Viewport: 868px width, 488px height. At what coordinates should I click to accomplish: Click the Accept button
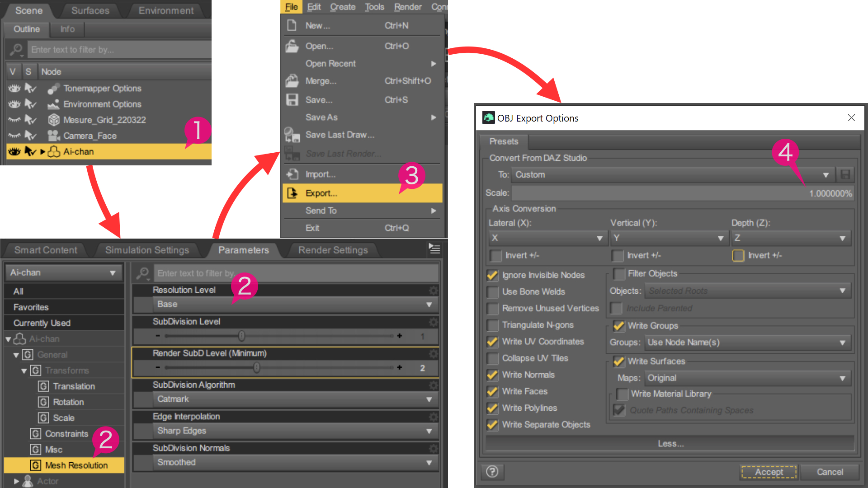769,472
